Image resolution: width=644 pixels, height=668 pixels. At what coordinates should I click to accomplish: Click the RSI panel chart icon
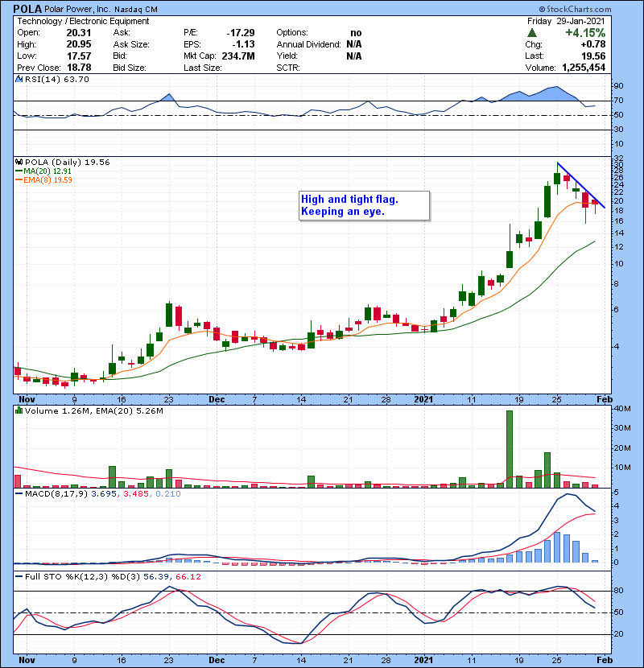point(19,79)
